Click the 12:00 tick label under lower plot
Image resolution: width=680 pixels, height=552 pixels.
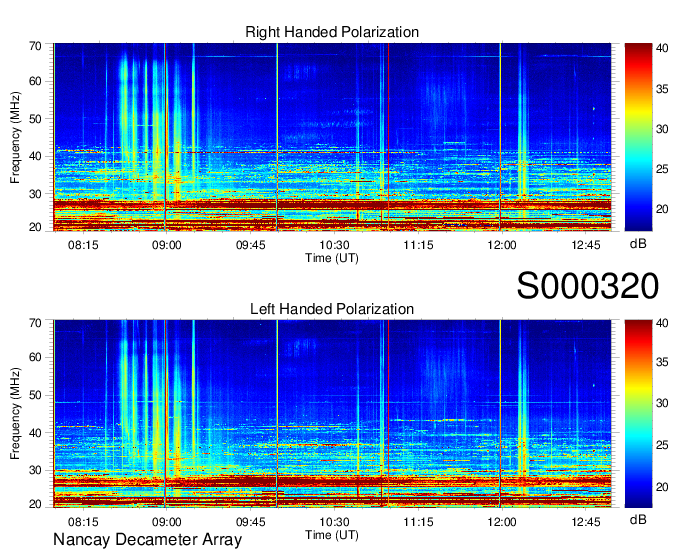502,522
